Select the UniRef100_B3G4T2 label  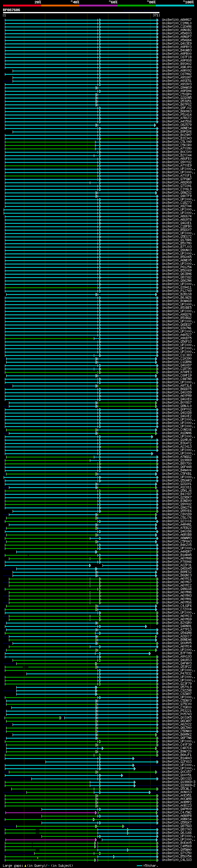coord(176,443)
